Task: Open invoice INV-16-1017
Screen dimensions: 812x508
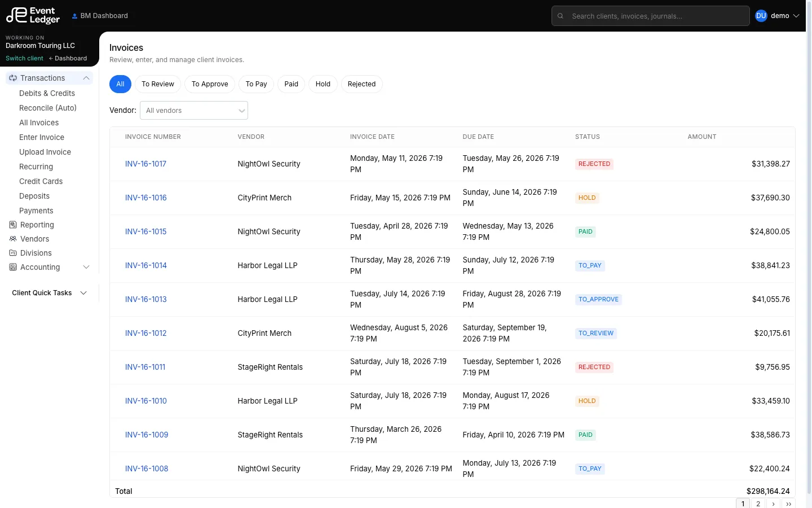Action: click(145, 164)
